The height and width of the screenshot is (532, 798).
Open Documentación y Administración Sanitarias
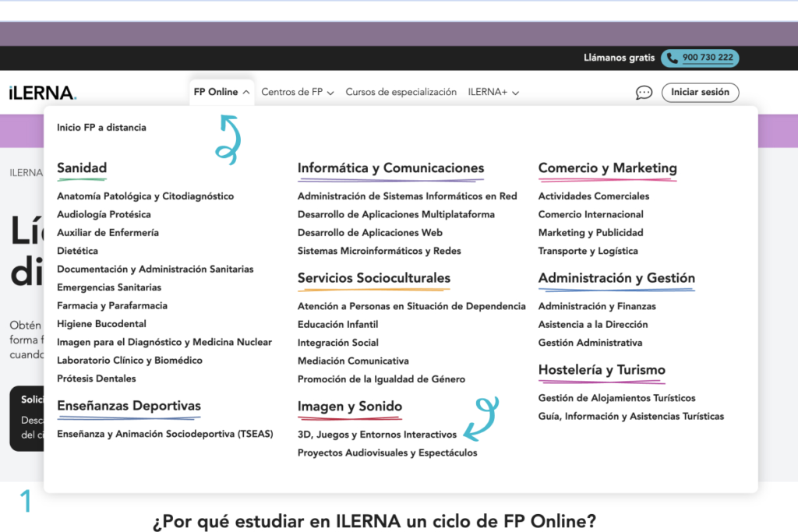155,269
